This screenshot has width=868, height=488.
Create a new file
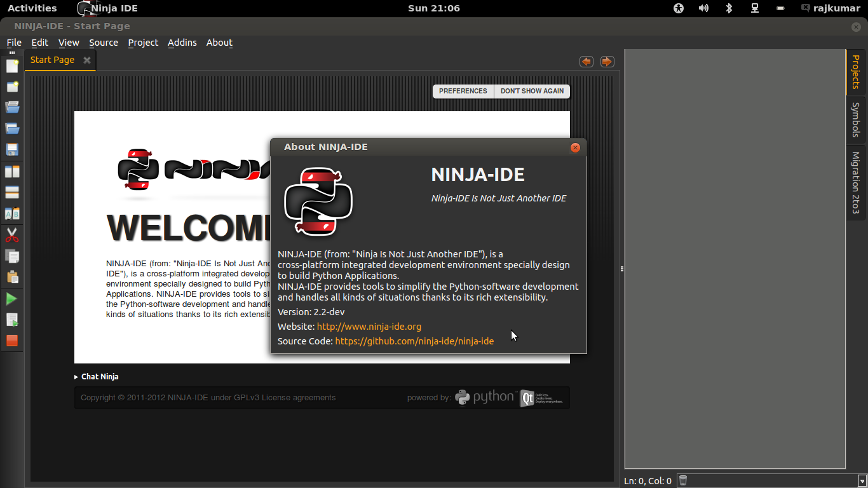click(12, 65)
